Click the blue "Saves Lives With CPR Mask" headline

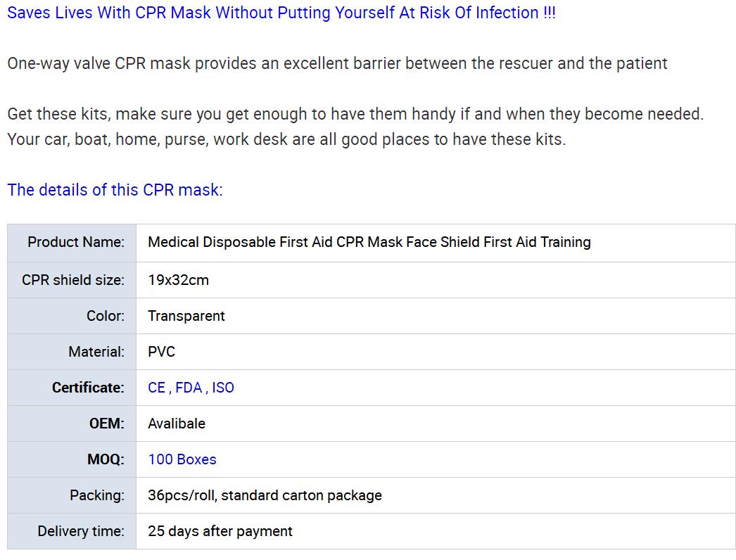click(281, 13)
